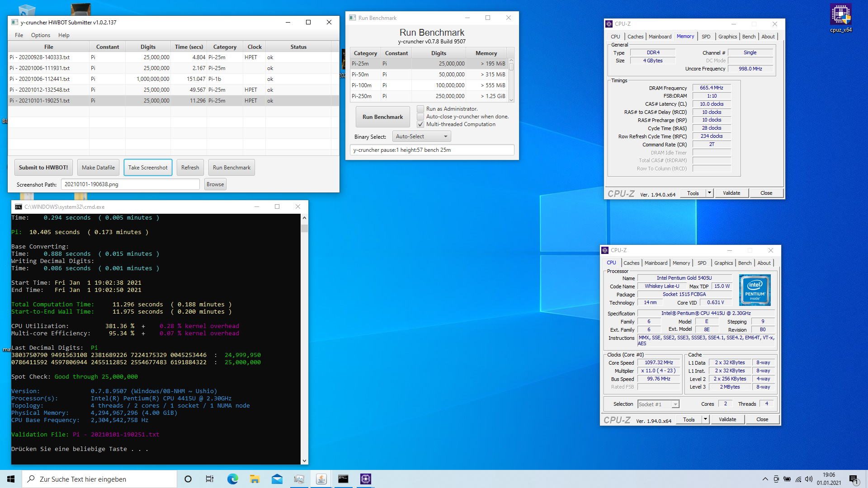Open the Help menu in HWBOT Submitter
This screenshot has height=488, width=868.
pyautogui.click(x=64, y=35)
